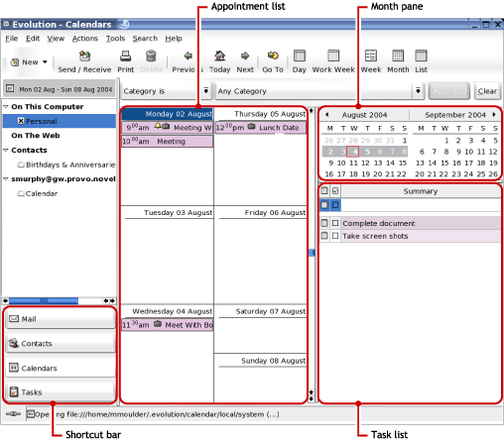Click the New item icon button
Screen dimensions: 504x441
[15, 62]
